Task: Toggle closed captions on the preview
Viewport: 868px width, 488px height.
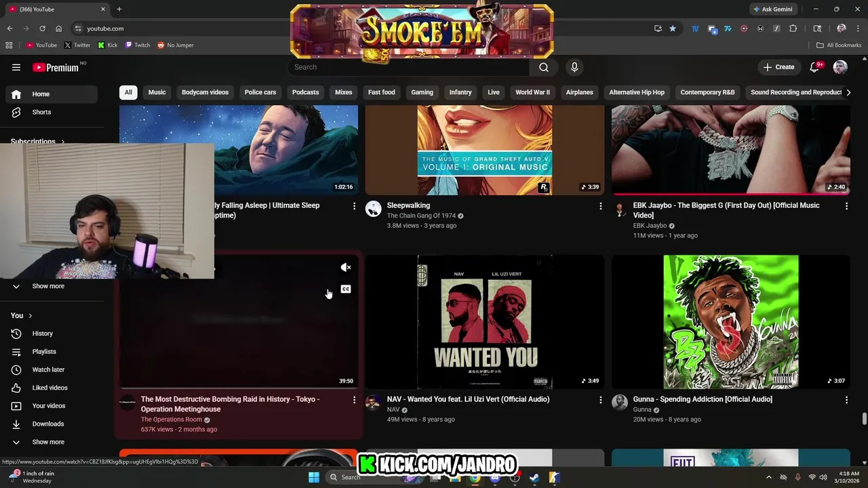Action: click(346, 289)
